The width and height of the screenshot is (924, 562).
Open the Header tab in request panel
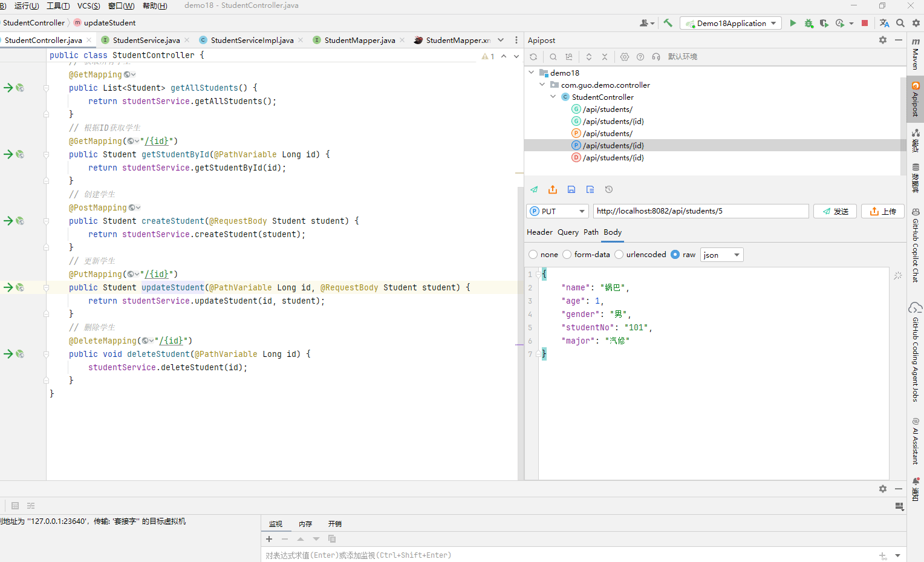(539, 232)
